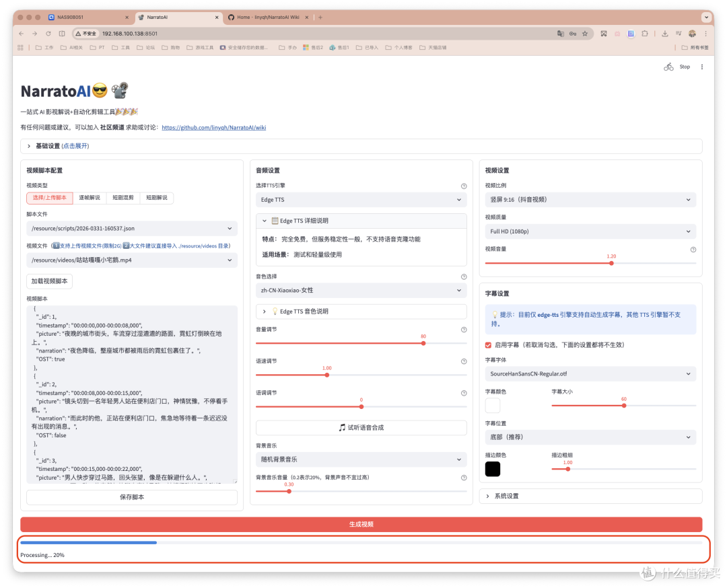Collapse the Edge TTS 详细说明 expander
This screenshot has width=727, height=588.
(361, 221)
